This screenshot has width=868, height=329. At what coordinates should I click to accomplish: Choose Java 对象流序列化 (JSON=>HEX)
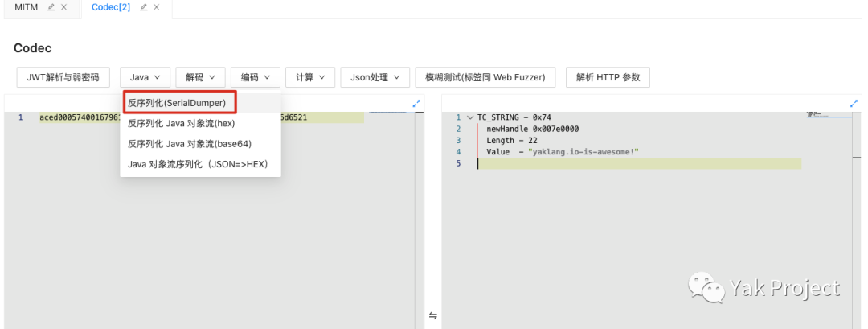[200, 164]
